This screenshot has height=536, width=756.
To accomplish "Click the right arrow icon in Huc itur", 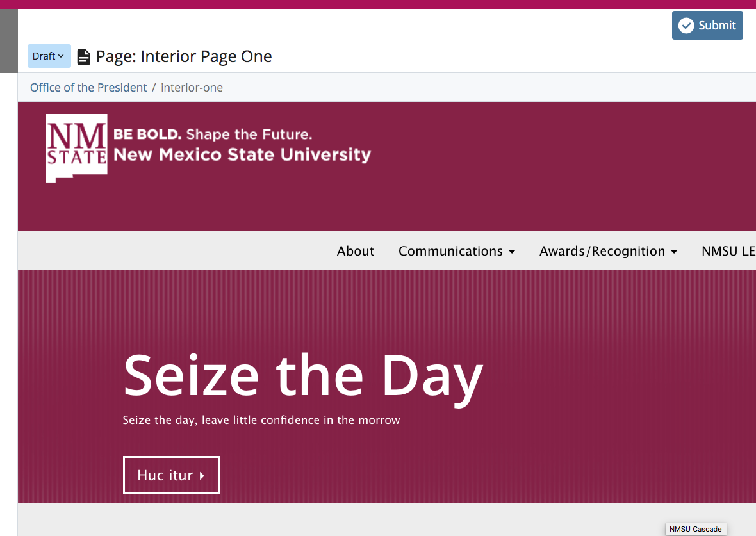I will pyautogui.click(x=202, y=476).
